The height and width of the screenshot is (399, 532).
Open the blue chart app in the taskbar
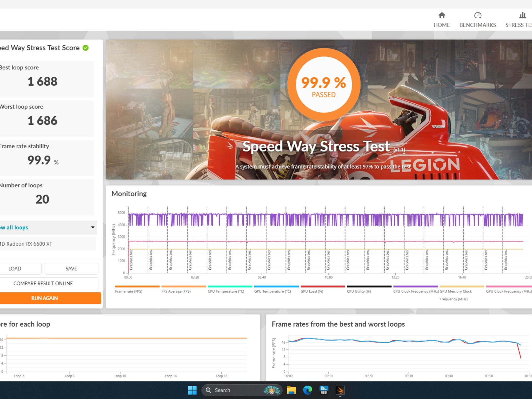(x=324, y=390)
